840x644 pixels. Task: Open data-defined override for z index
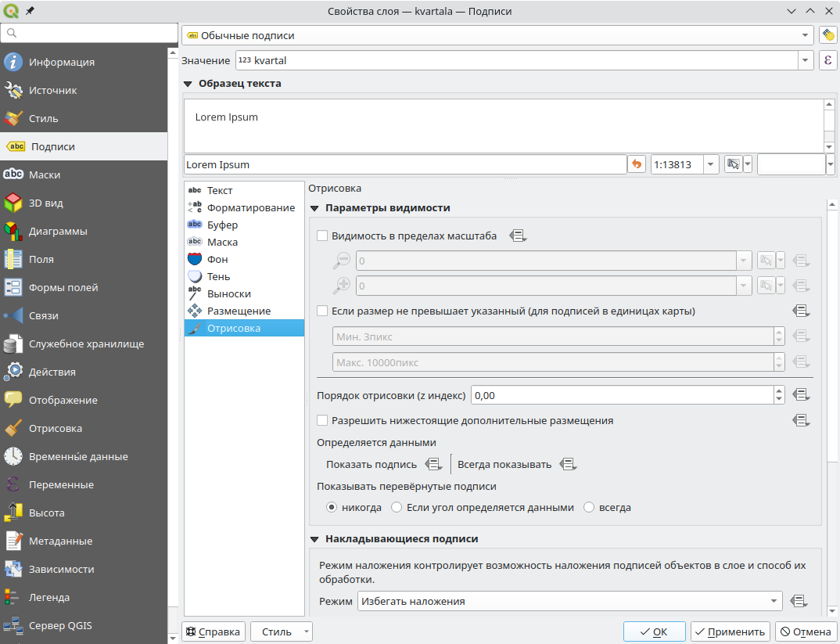click(801, 395)
